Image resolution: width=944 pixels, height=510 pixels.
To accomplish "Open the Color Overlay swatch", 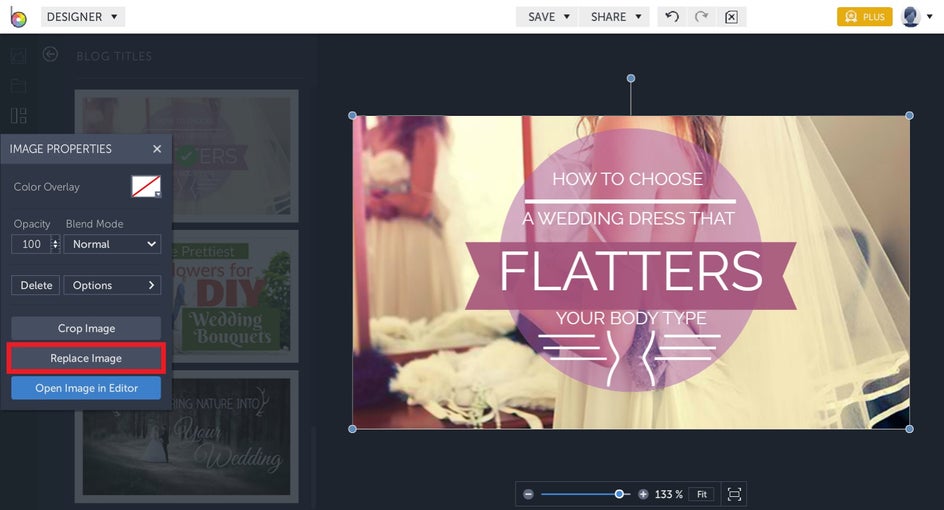I will point(146,187).
